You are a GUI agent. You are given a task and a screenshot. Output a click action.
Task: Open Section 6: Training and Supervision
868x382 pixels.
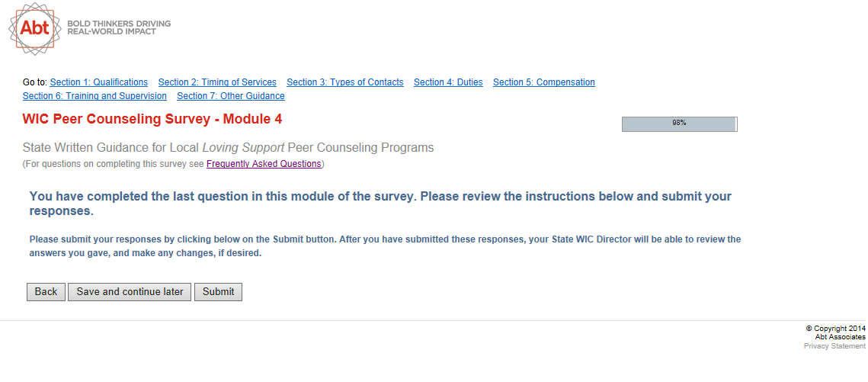[94, 96]
